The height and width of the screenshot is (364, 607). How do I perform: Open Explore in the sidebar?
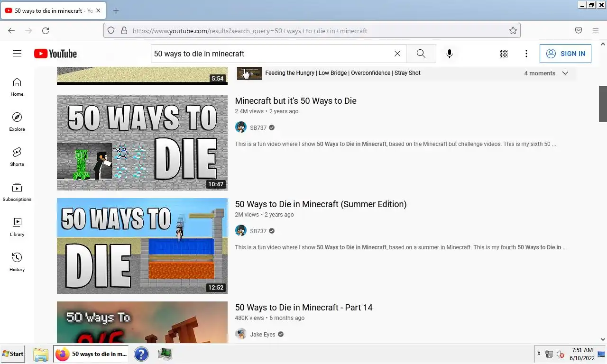[x=17, y=122]
